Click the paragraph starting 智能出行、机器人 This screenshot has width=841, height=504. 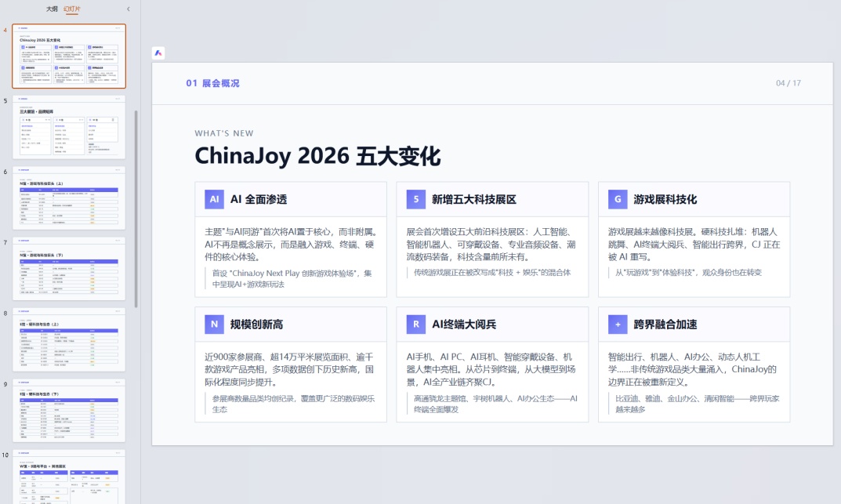[x=692, y=369]
